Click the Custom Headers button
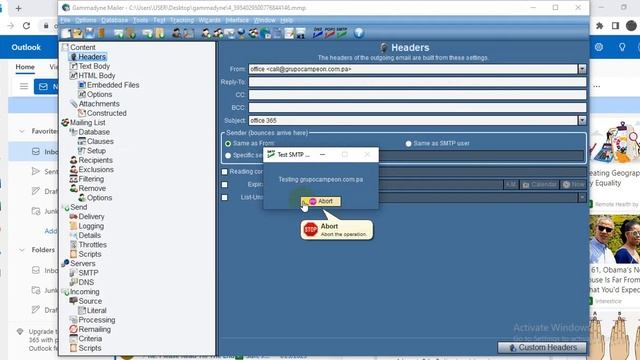Viewport: 640px width, 360px height. [542, 347]
